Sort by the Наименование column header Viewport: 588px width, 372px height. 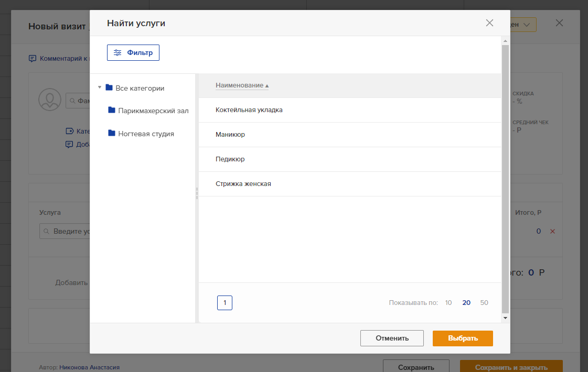click(x=242, y=85)
